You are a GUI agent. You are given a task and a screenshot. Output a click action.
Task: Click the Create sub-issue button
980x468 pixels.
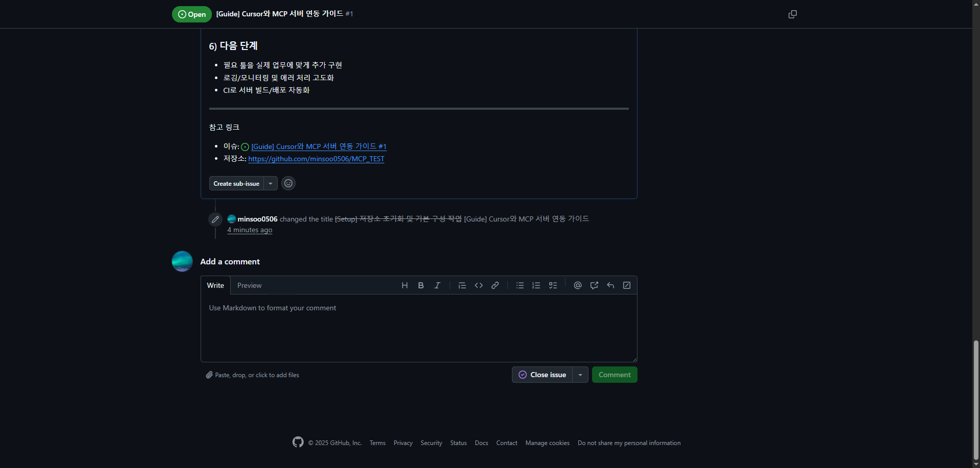pos(236,184)
